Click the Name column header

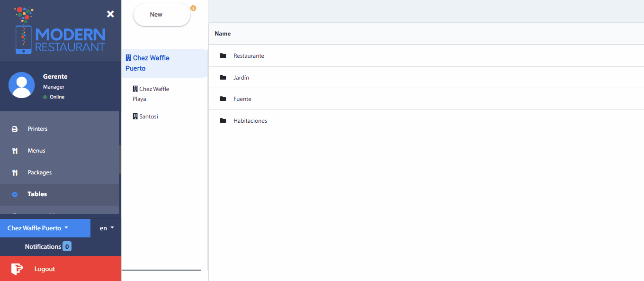[x=223, y=34]
